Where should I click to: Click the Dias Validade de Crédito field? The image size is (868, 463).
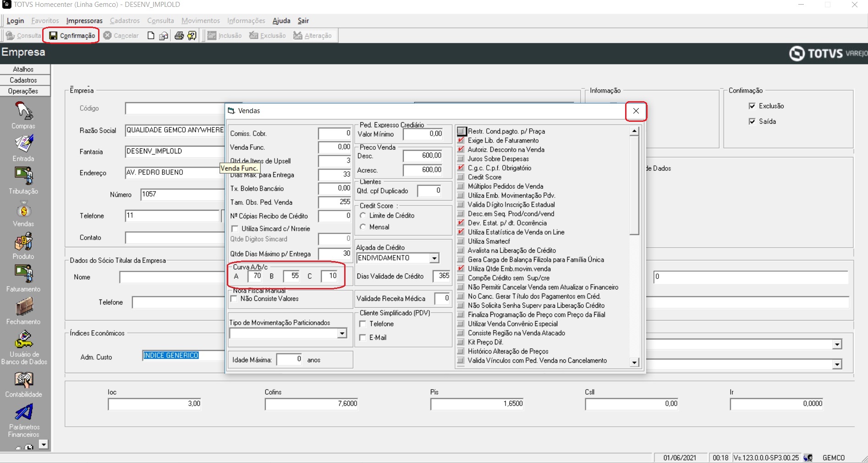pos(442,276)
